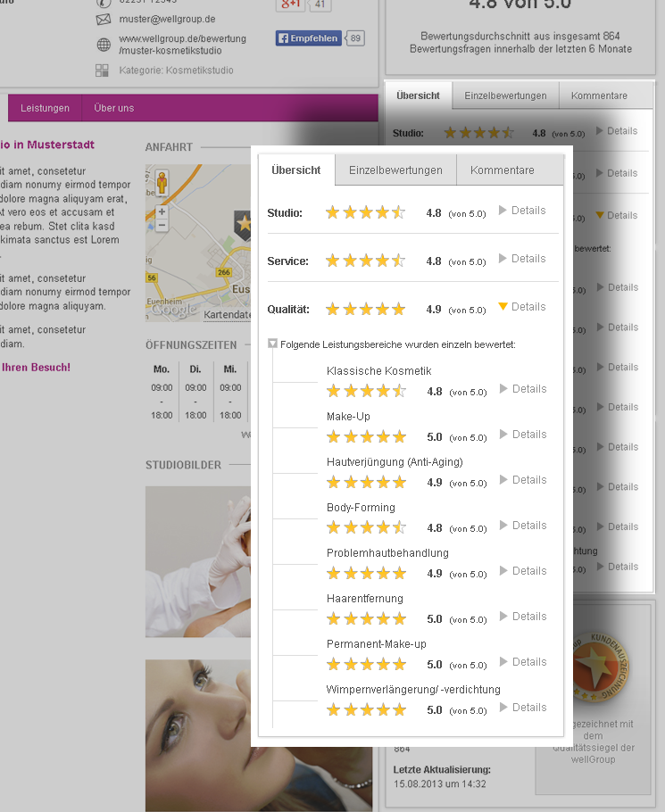Open the Leistungen menu item
665x812 pixels.
[x=45, y=108]
